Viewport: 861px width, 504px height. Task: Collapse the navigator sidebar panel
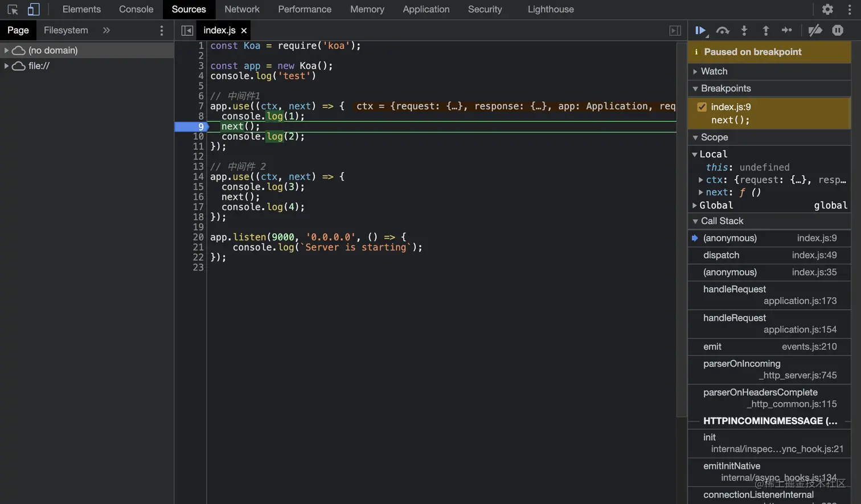click(186, 30)
